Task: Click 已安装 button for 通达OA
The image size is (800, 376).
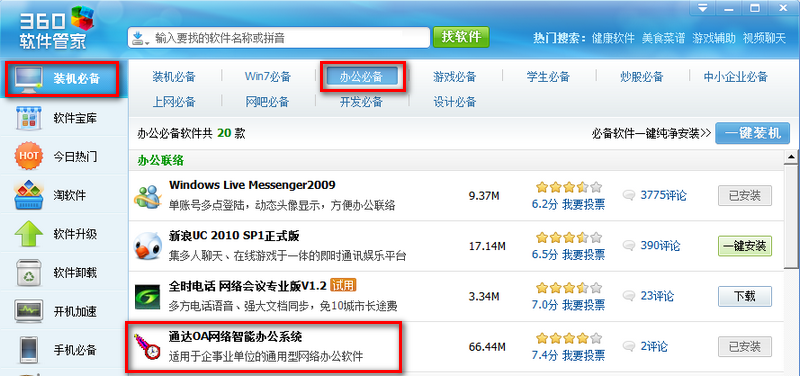Action: 745,347
